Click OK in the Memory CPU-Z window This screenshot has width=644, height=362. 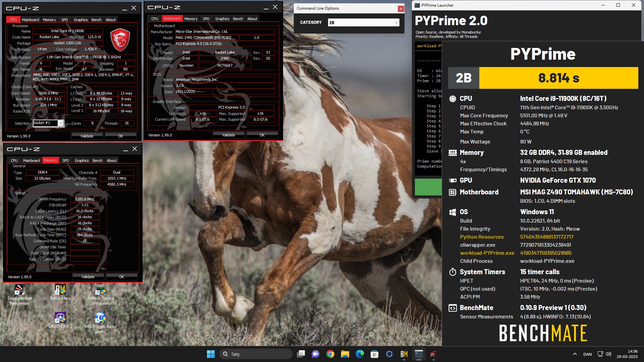[121, 277]
